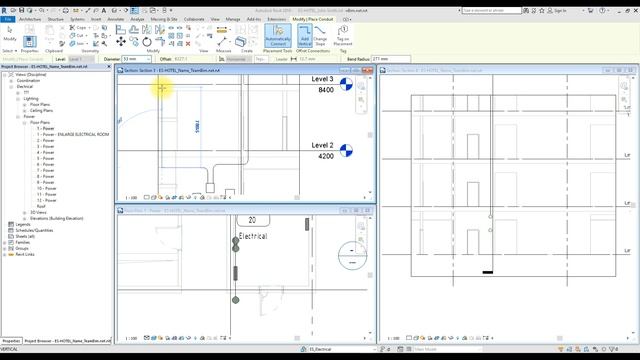Screen dimensions: 640x360
Task: Click the red Delete icon
Action: 188,44
